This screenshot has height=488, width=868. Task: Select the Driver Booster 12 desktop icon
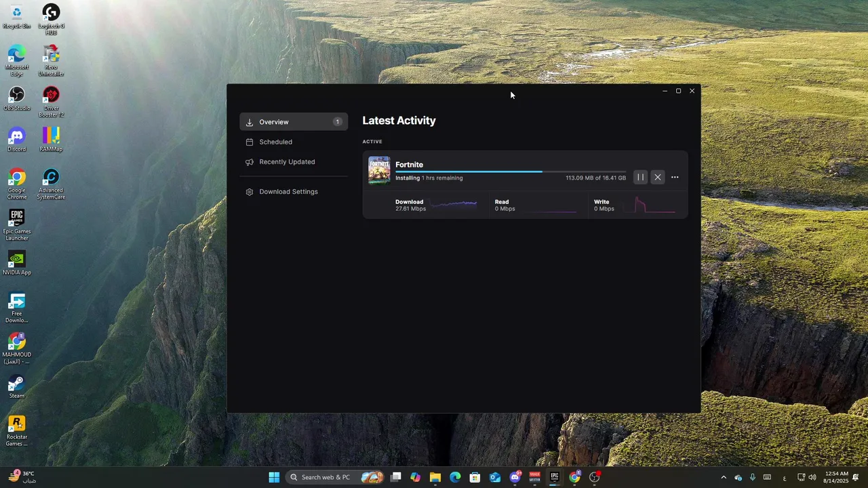coord(51,102)
